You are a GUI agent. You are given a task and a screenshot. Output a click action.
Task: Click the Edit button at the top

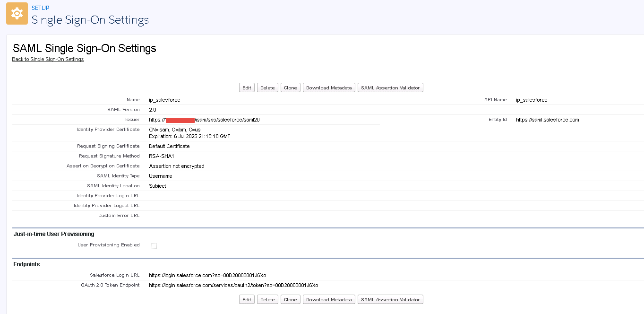click(246, 87)
